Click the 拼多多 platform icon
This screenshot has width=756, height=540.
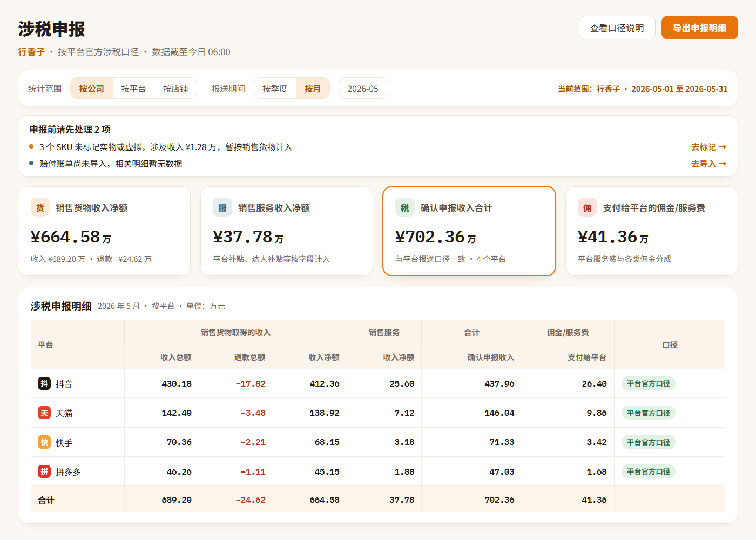pos(44,471)
